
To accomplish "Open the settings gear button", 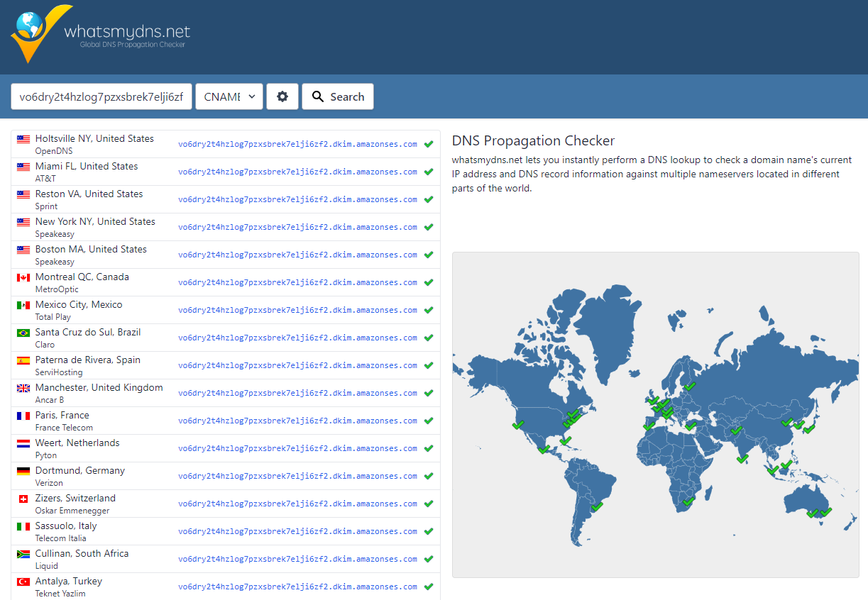I will click(x=282, y=96).
